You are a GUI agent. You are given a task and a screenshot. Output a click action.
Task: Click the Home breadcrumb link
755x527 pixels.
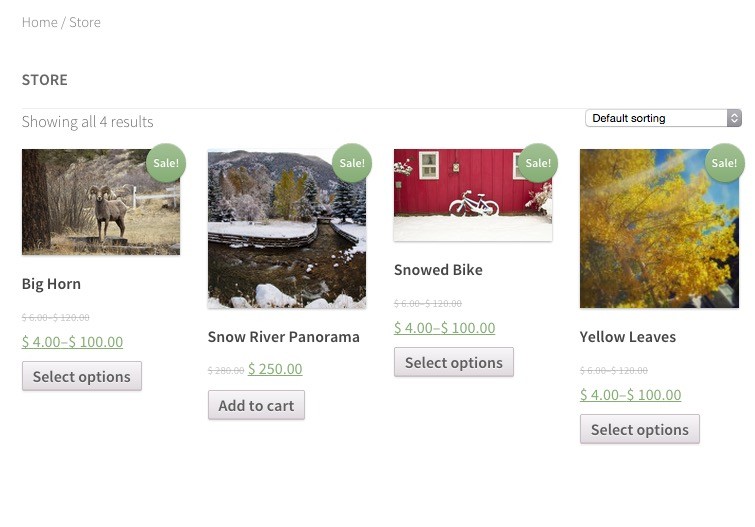pyautogui.click(x=39, y=22)
